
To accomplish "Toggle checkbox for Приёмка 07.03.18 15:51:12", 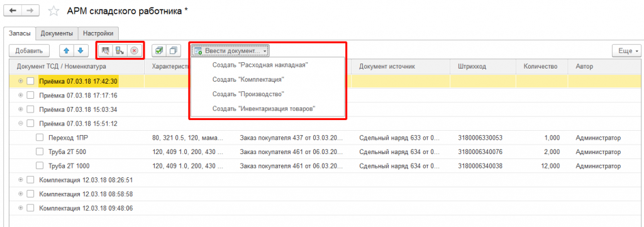I will (x=30, y=123).
